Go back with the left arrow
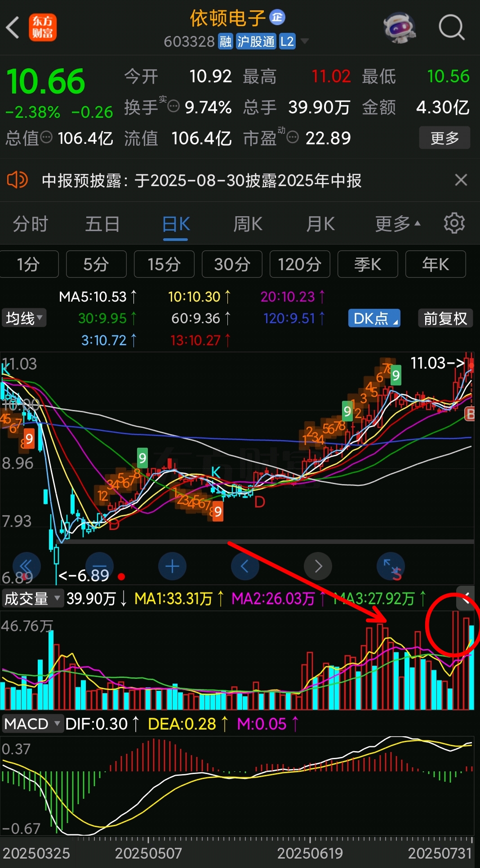The height and width of the screenshot is (868, 480). (x=13, y=27)
